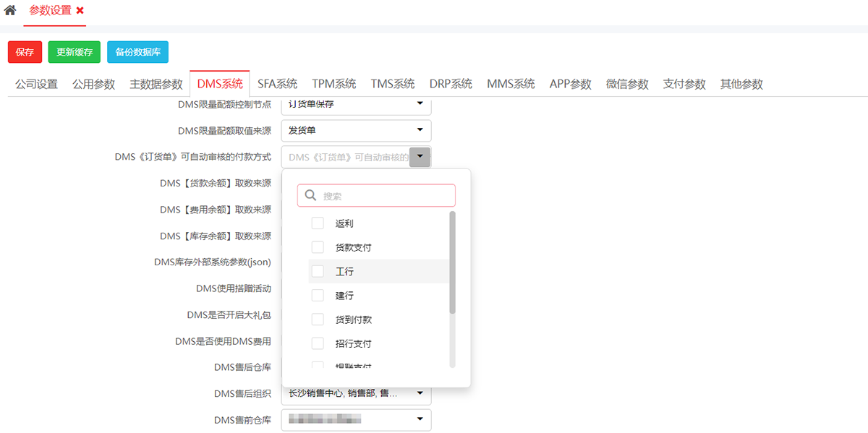
Task: Select the 建行 checkbox
Action: click(318, 295)
